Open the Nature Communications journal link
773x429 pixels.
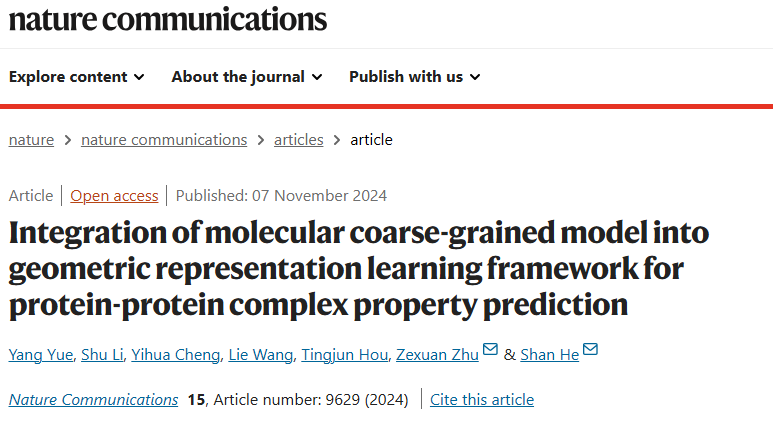pyautogui.click(x=93, y=400)
